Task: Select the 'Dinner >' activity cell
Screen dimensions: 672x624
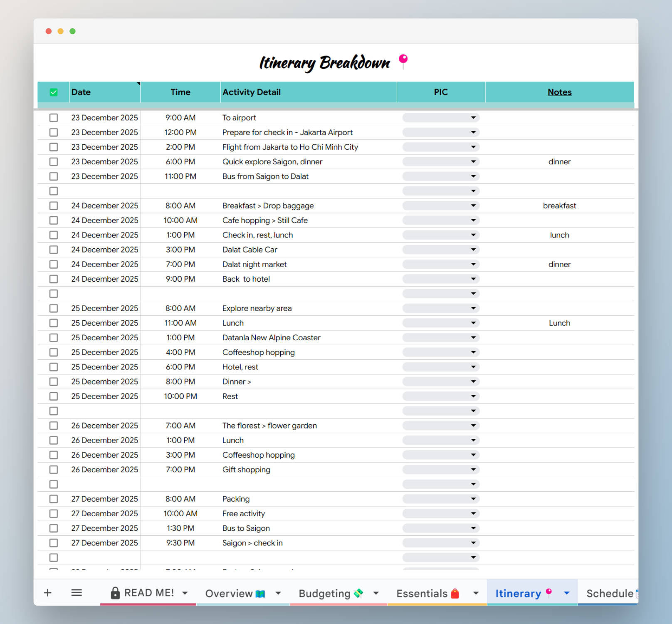Action: click(x=309, y=381)
